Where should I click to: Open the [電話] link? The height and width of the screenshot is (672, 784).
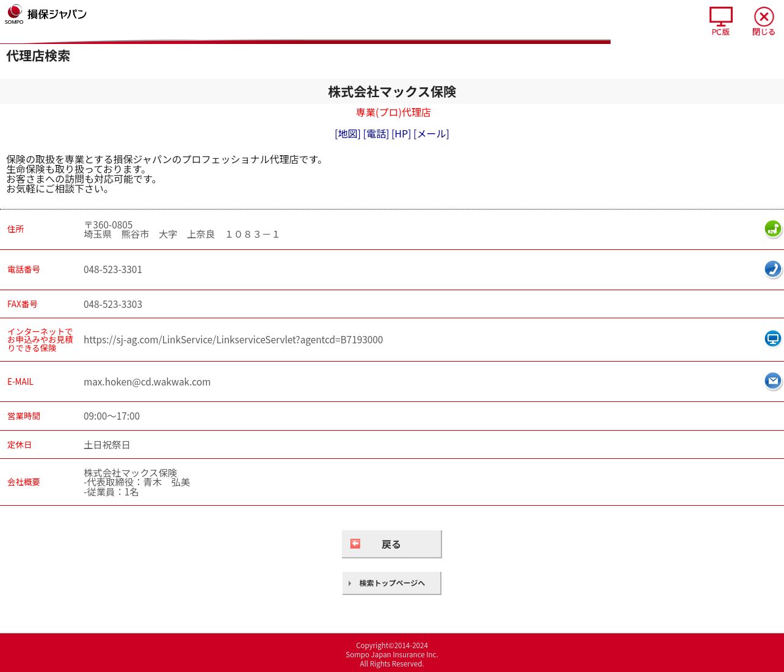point(376,134)
